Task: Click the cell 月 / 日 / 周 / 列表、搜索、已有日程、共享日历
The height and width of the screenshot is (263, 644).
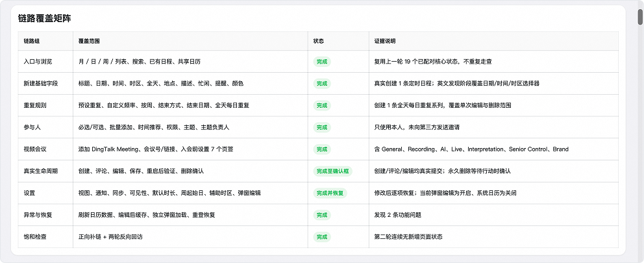Action: (139, 62)
